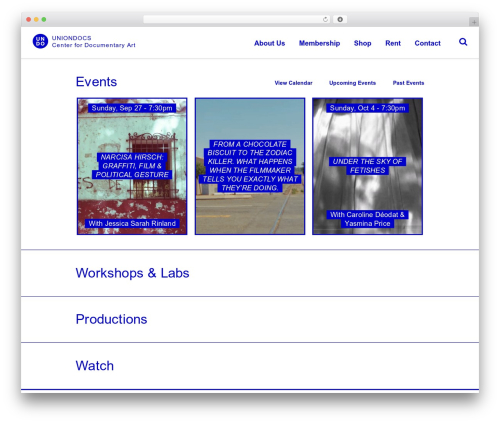Click the browser download icon
500x423 pixels.
coord(340,19)
